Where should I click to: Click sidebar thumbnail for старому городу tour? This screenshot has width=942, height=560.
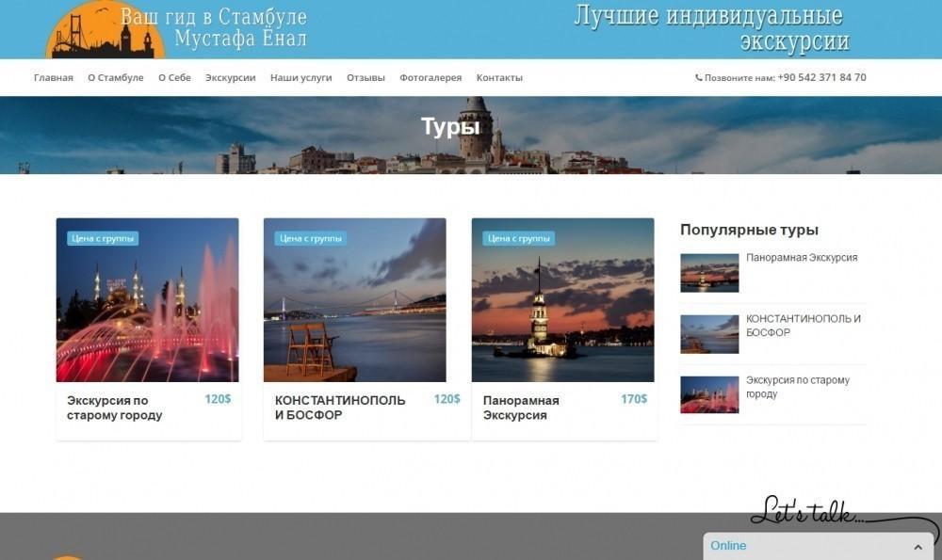pyautogui.click(x=709, y=395)
